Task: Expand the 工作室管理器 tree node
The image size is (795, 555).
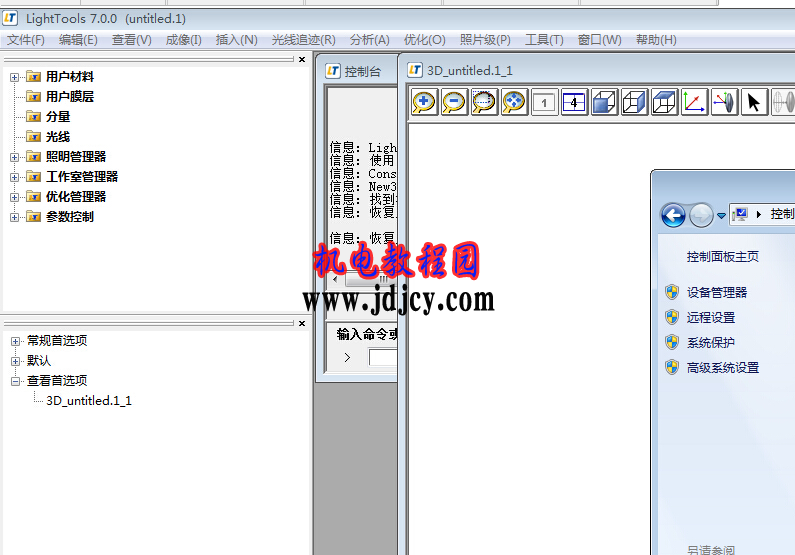Action: tap(15, 177)
